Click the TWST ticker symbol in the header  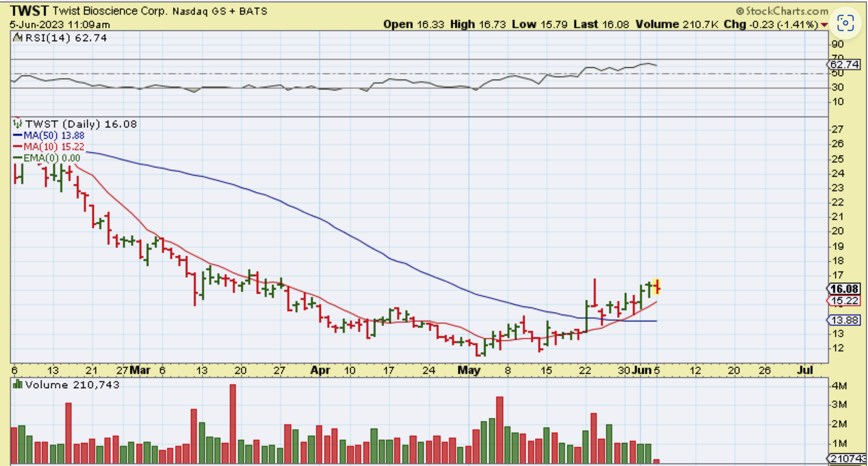(x=29, y=11)
